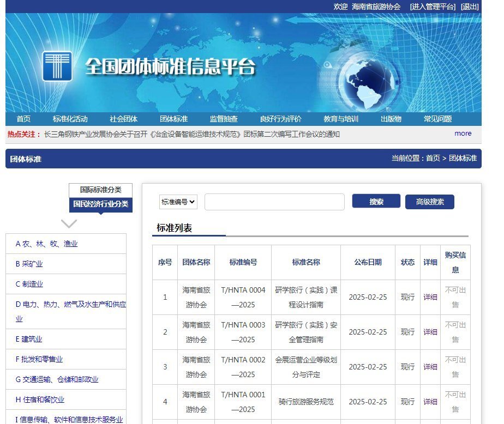Viewport: 504px width, 424px height.
Task: Click the 搜索 search button
Action: [x=376, y=201]
